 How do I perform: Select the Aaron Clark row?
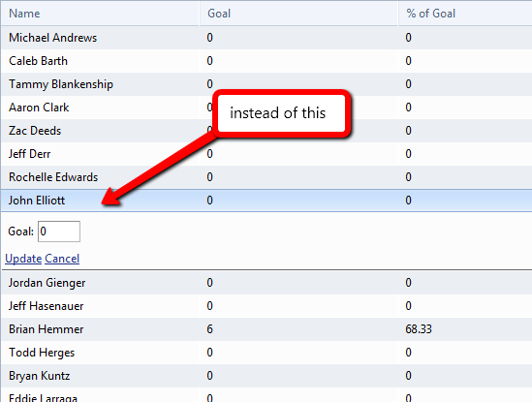pos(266,108)
